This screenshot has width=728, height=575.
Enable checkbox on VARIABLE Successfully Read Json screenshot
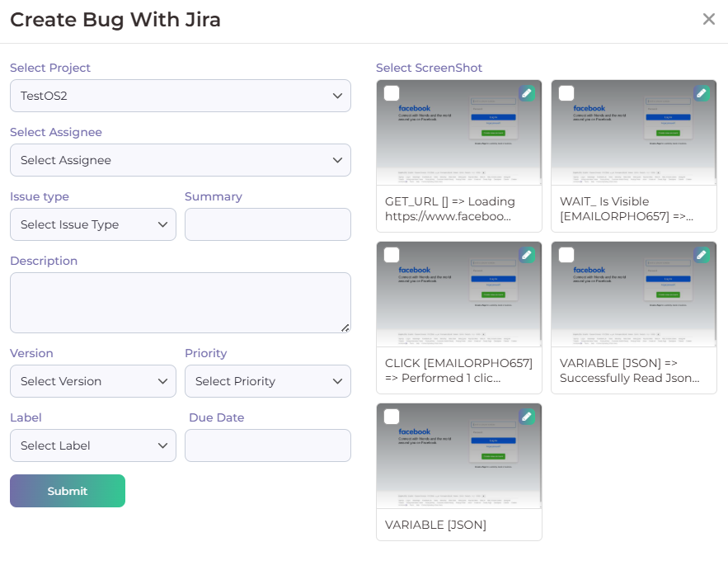(x=566, y=255)
